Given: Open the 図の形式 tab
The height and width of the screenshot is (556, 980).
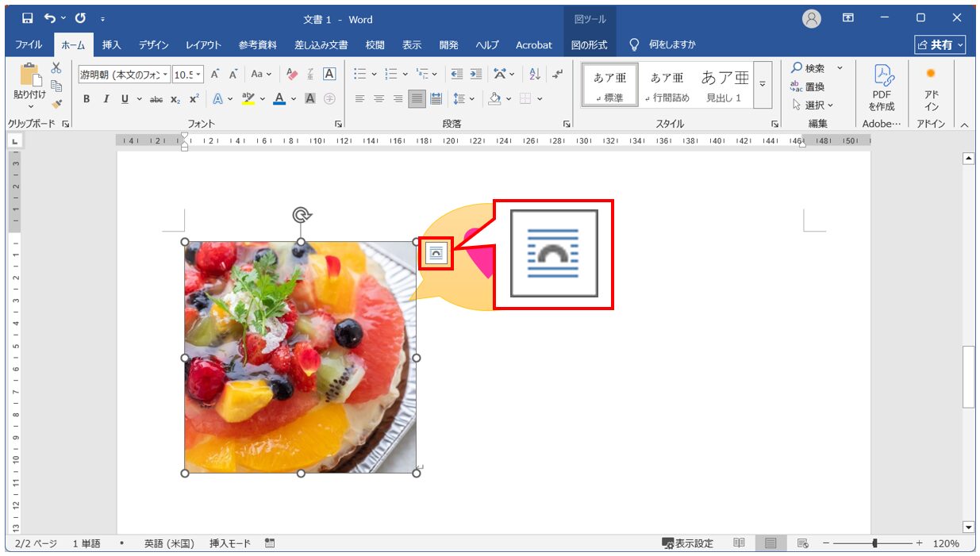Looking at the screenshot, I should 590,44.
